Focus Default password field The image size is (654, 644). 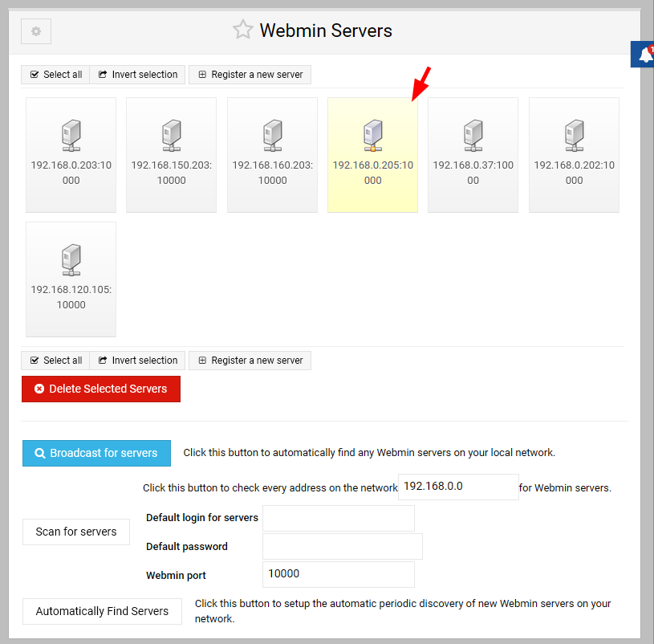(x=343, y=546)
